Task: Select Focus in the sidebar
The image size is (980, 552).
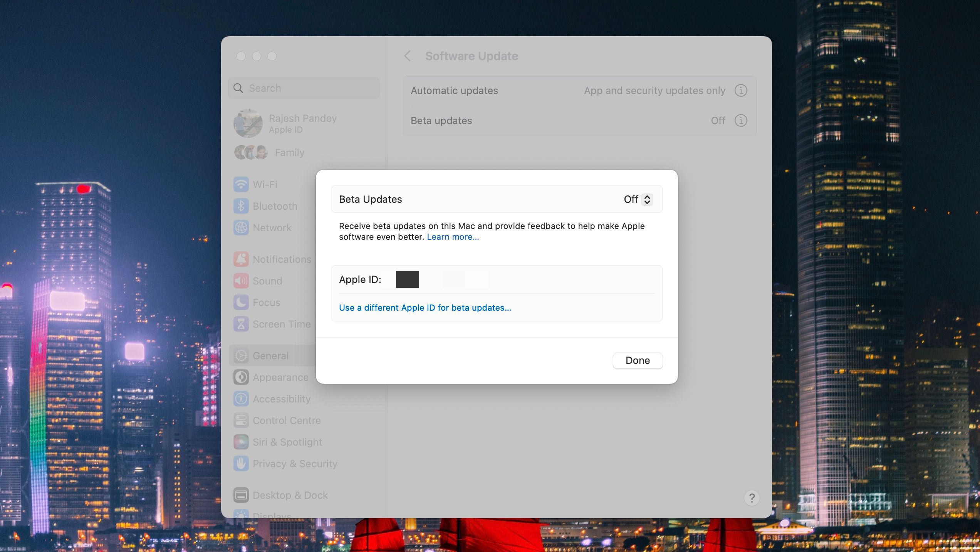Action: click(266, 302)
